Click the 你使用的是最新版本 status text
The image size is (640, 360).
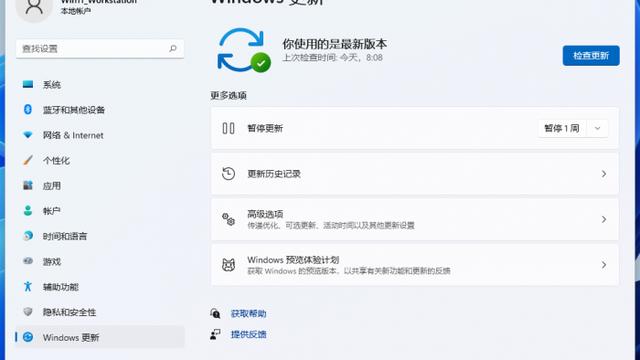(x=334, y=44)
